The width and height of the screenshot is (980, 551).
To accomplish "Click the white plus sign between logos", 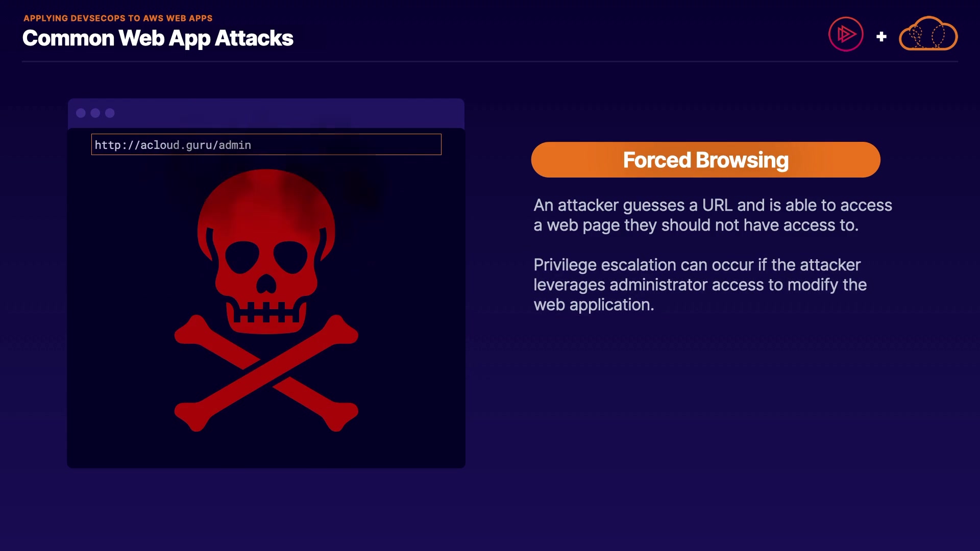I will pos(881,37).
